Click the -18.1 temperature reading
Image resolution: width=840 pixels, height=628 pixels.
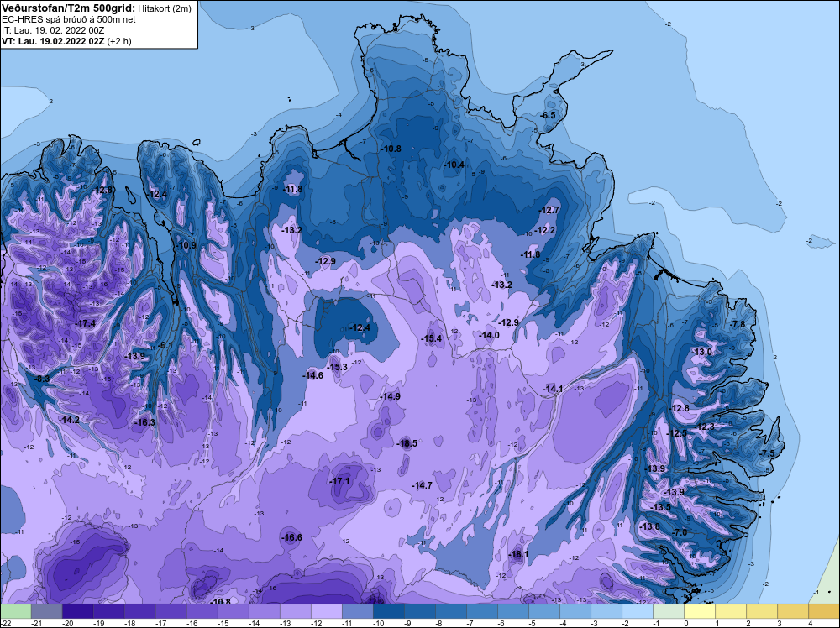(518, 554)
